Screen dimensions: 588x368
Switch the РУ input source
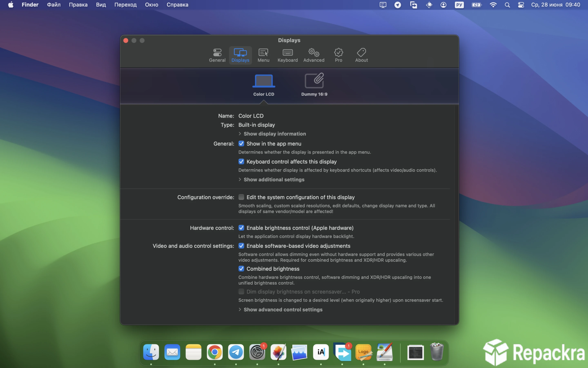click(459, 5)
